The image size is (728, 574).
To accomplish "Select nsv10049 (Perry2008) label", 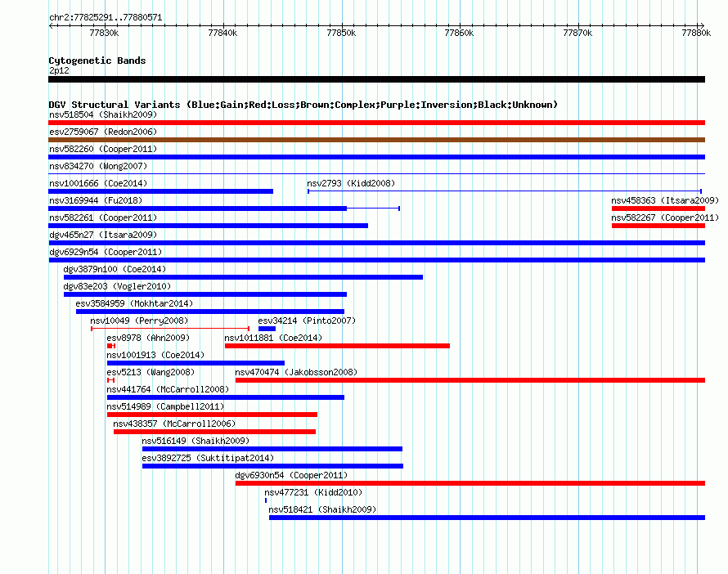I will 139,321.
